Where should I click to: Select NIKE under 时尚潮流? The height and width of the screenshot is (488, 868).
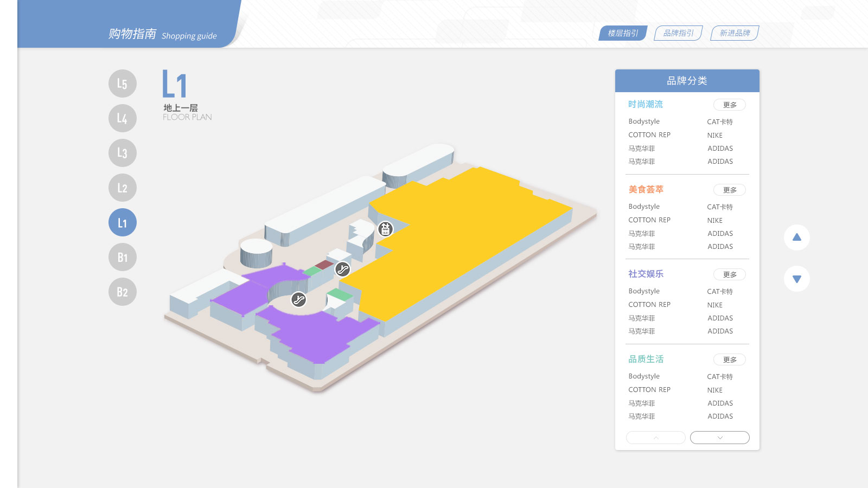(x=715, y=136)
